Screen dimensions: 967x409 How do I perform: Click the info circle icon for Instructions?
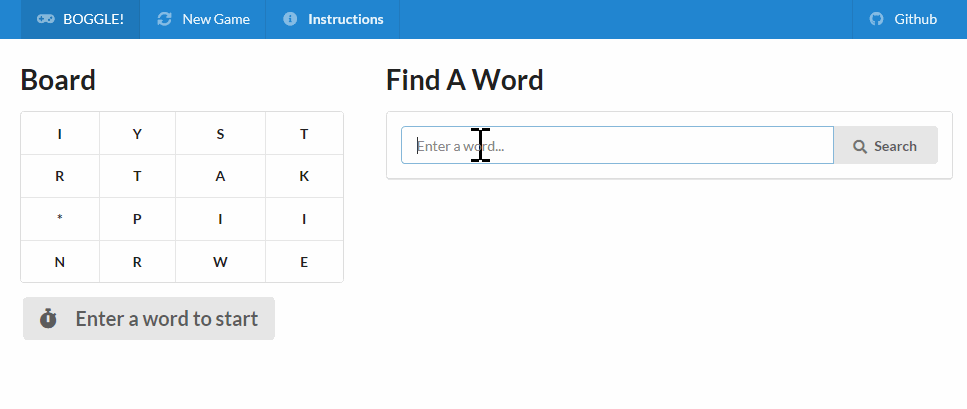(x=290, y=19)
